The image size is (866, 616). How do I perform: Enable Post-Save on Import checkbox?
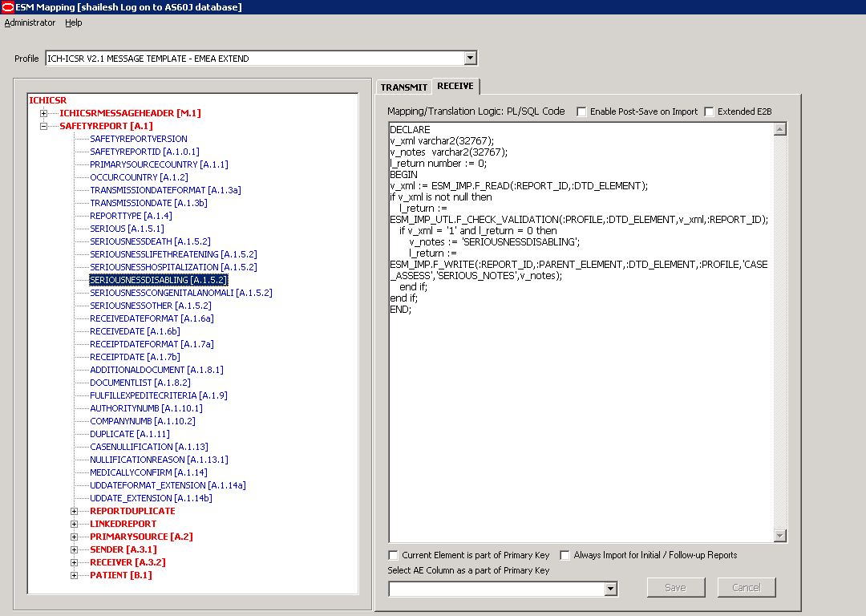click(581, 111)
